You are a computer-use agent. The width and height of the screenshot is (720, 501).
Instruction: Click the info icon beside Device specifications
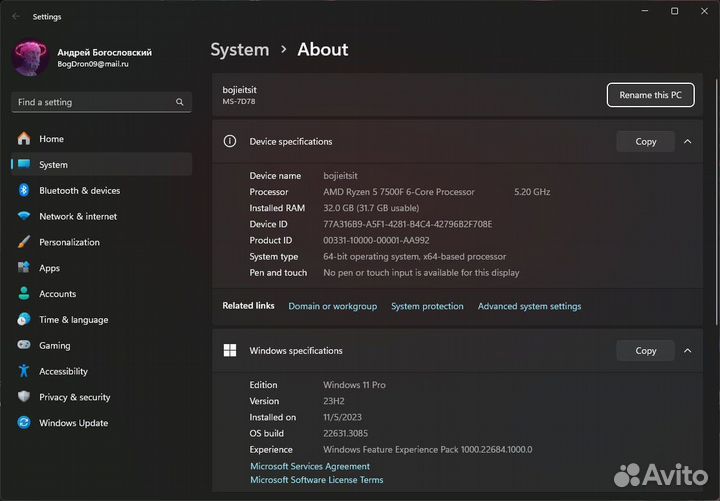pyautogui.click(x=230, y=141)
